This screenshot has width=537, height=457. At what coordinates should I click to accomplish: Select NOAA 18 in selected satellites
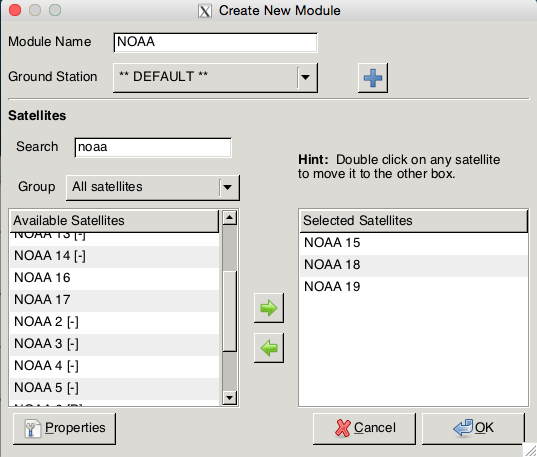point(413,265)
